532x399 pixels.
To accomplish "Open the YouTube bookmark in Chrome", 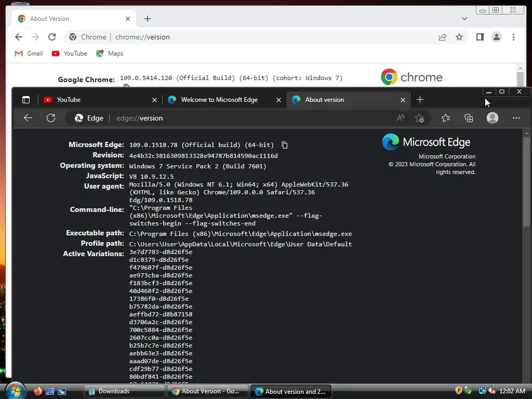I will pyautogui.click(x=70, y=54).
